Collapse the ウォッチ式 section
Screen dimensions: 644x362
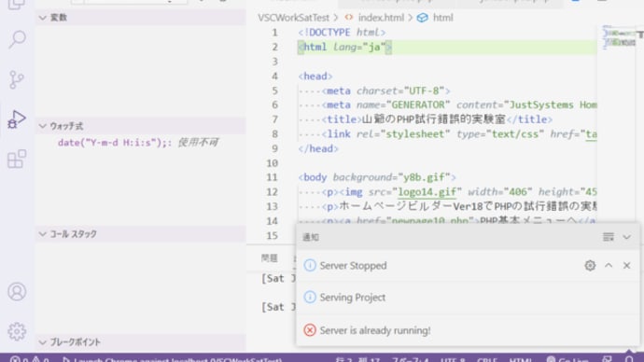point(42,126)
